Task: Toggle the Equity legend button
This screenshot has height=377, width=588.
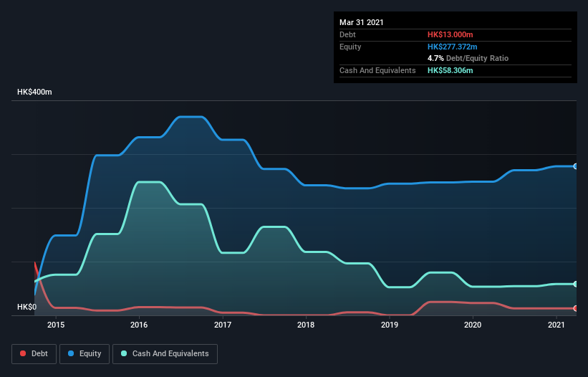Action: pyautogui.click(x=85, y=354)
